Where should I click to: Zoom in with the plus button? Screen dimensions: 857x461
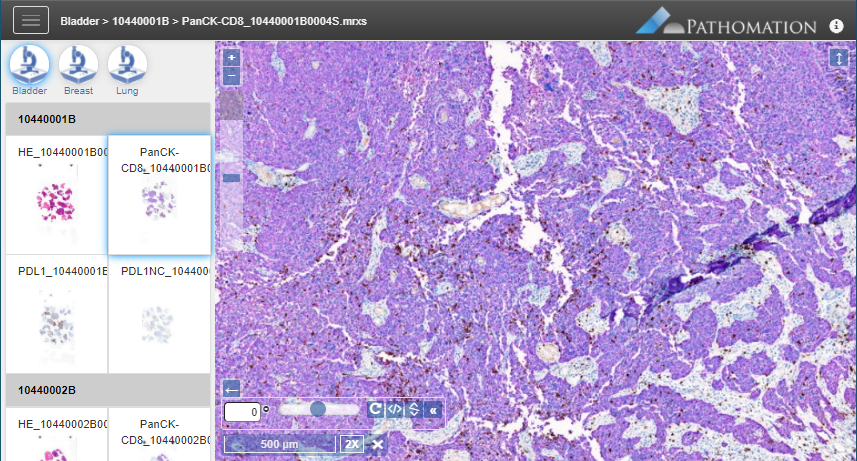[232, 58]
